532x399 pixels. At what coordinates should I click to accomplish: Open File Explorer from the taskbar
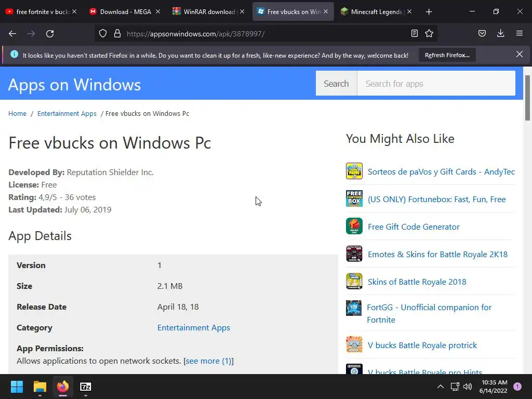point(39,387)
